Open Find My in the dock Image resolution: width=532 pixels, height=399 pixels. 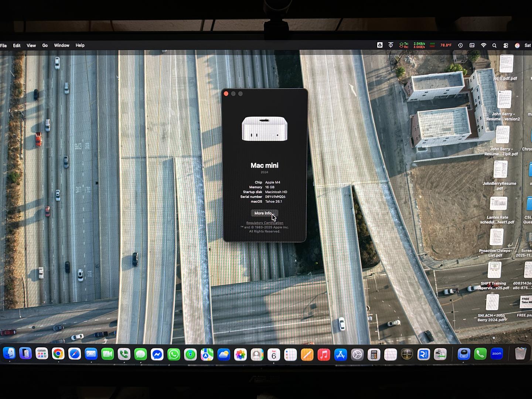click(190, 354)
